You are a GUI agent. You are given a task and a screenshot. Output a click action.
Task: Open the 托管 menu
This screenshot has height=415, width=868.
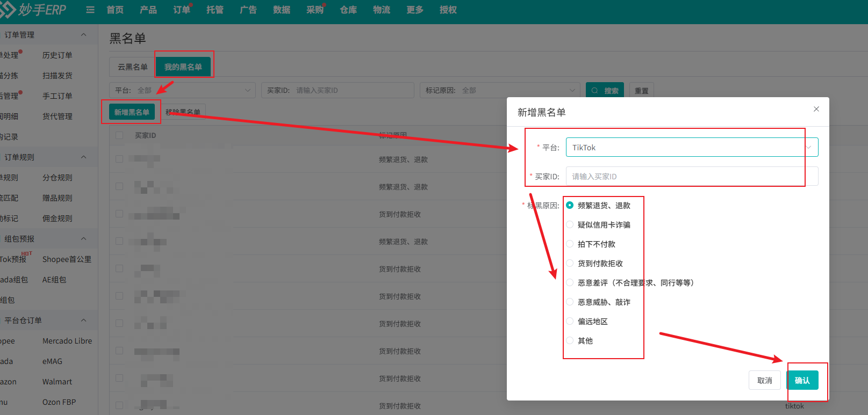pyautogui.click(x=215, y=10)
